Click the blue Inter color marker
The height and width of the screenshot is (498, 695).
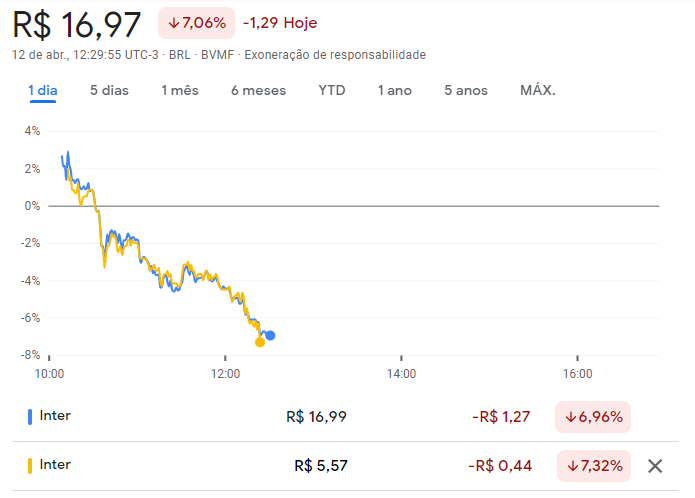[x=30, y=416]
